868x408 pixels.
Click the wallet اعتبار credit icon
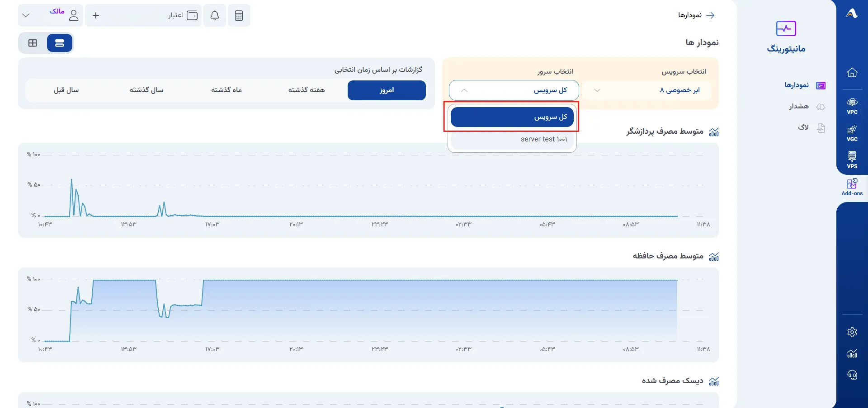pyautogui.click(x=192, y=15)
